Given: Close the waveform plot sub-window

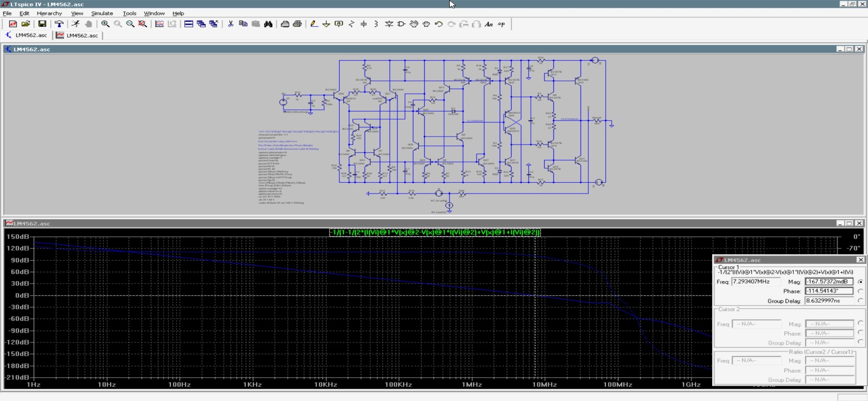Looking at the screenshot, I should click(859, 223).
